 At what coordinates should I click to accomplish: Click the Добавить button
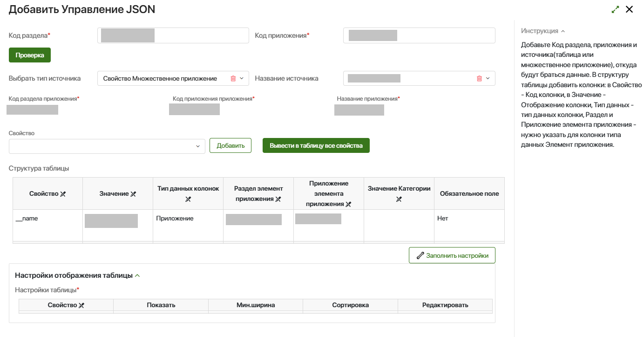pos(230,145)
